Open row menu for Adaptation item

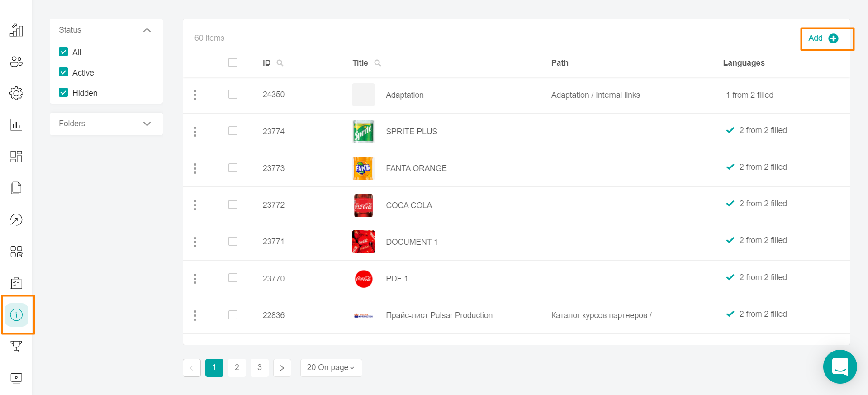point(195,95)
